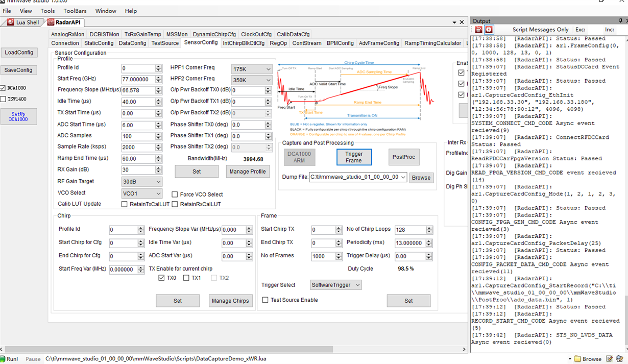Increase the Profile Id value in Profile section
Image resolution: width=628 pixels, height=364 pixels.
158,66
